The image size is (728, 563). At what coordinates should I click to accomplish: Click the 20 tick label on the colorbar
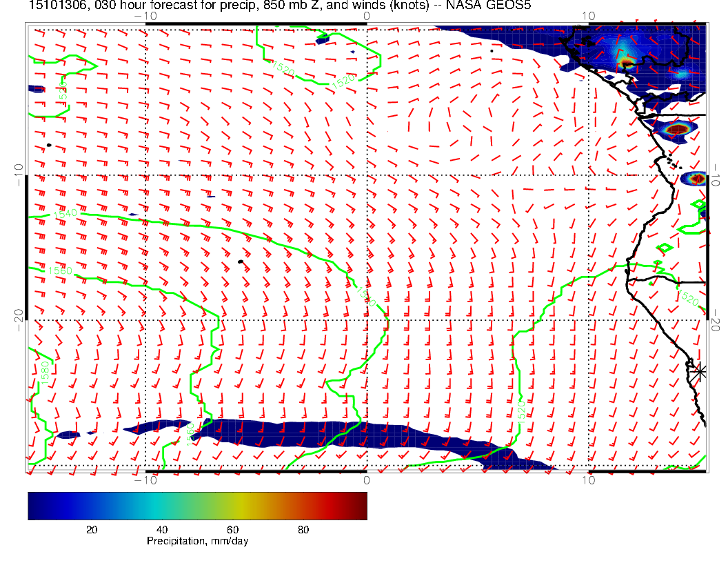click(90, 529)
